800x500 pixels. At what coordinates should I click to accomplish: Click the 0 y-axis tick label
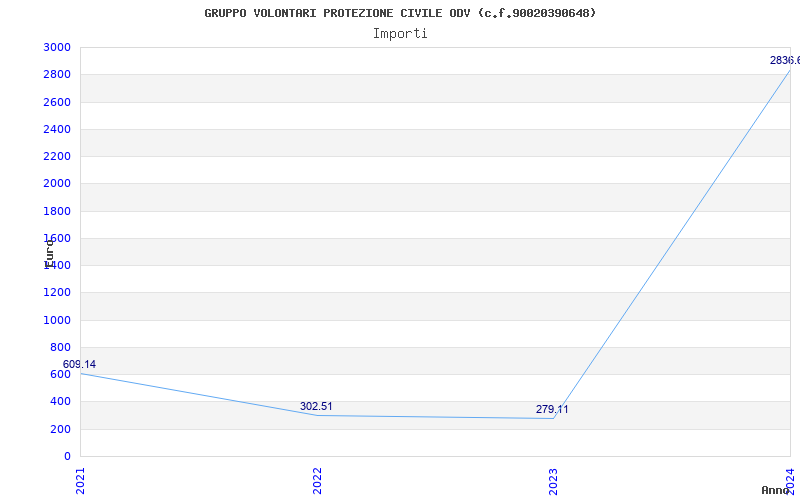(67, 456)
